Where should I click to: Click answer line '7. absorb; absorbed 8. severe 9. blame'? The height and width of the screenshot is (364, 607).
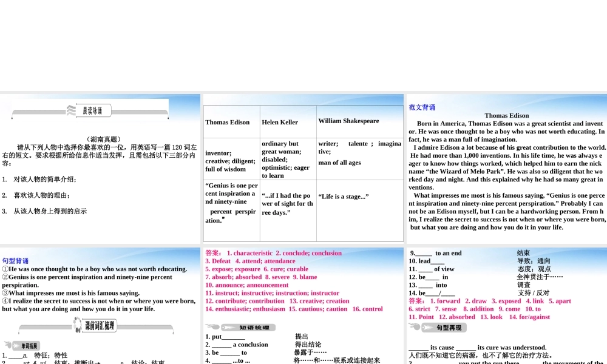tap(261, 277)
